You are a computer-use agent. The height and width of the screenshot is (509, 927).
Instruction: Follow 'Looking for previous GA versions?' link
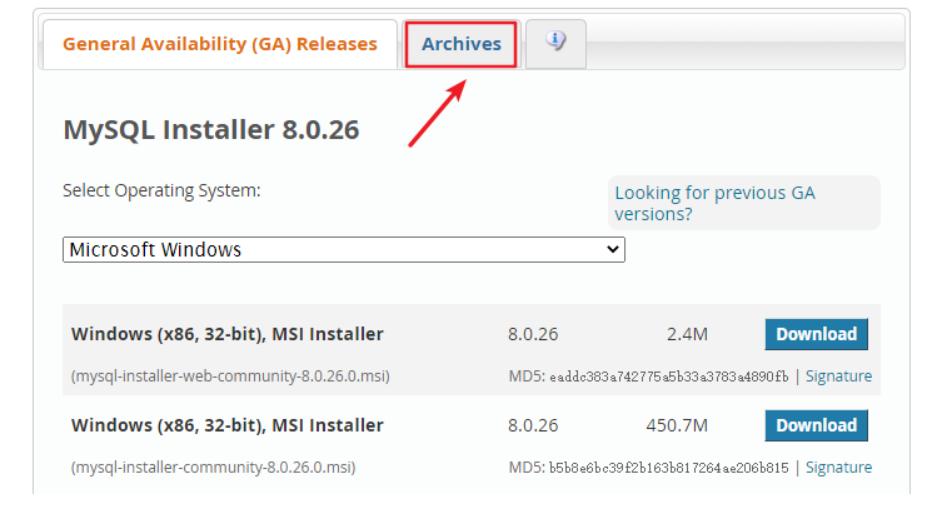[x=715, y=203]
